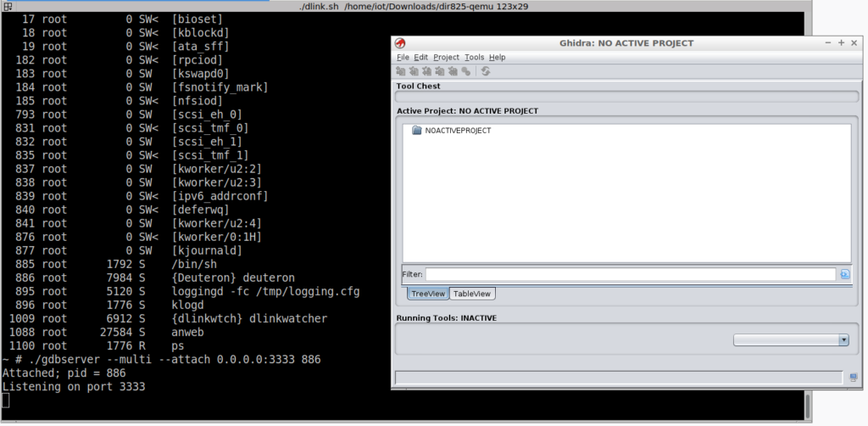Open the Project menu

[446, 57]
